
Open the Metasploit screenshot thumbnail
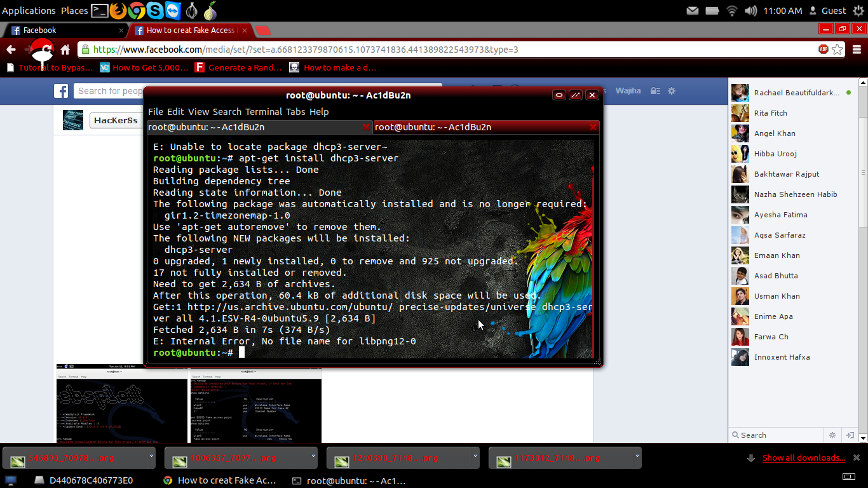click(122, 403)
